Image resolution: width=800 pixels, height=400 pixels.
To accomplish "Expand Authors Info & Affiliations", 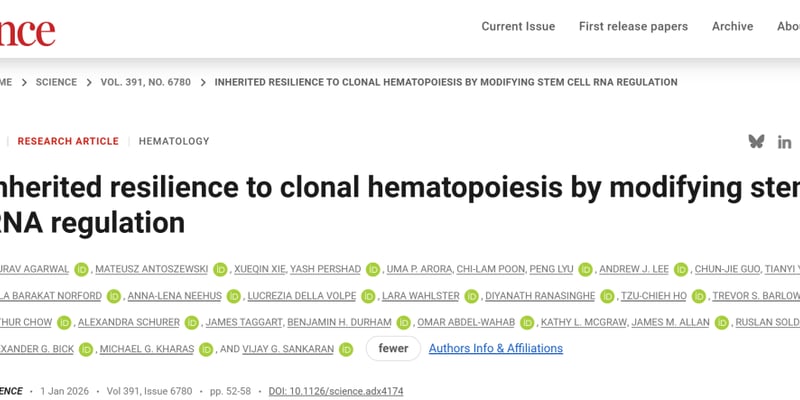I will tap(495, 349).
